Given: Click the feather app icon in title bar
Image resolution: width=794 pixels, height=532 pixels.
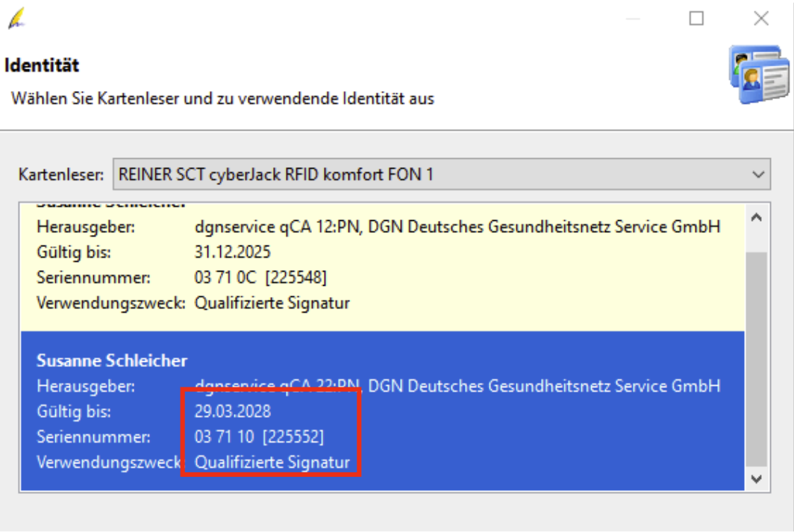Looking at the screenshot, I should (x=16, y=17).
